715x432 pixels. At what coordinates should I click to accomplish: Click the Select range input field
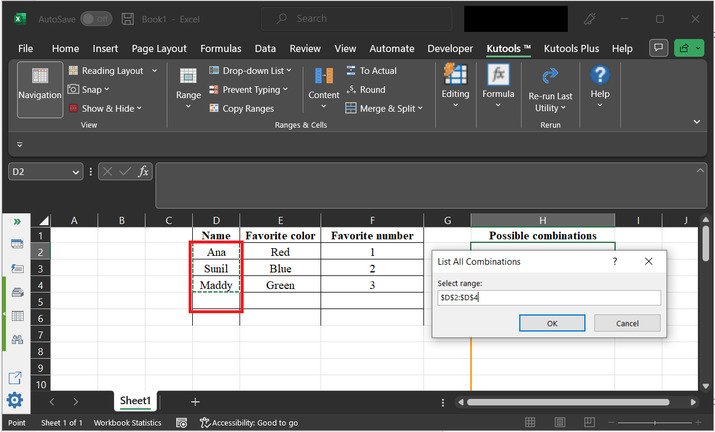click(548, 298)
